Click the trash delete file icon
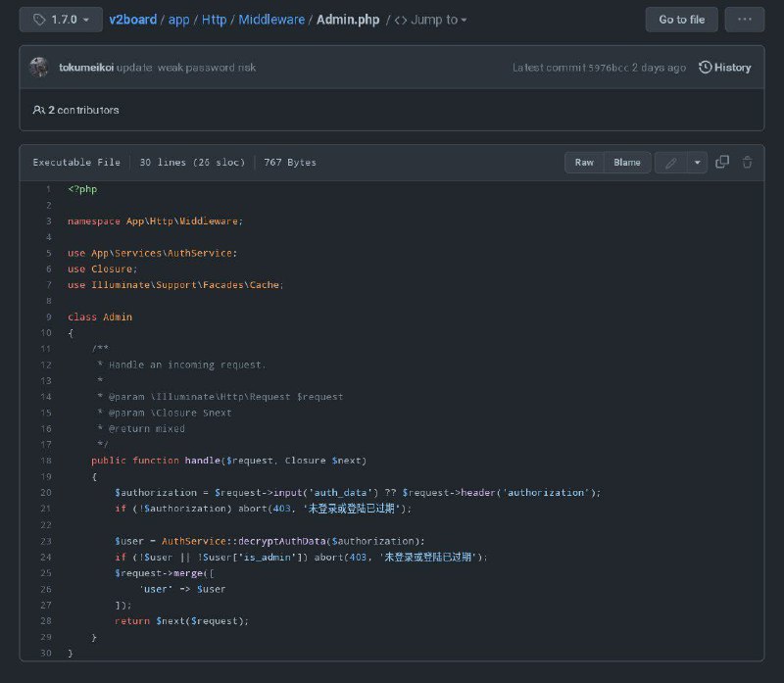The height and width of the screenshot is (683, 784). (x=747, y=163)
